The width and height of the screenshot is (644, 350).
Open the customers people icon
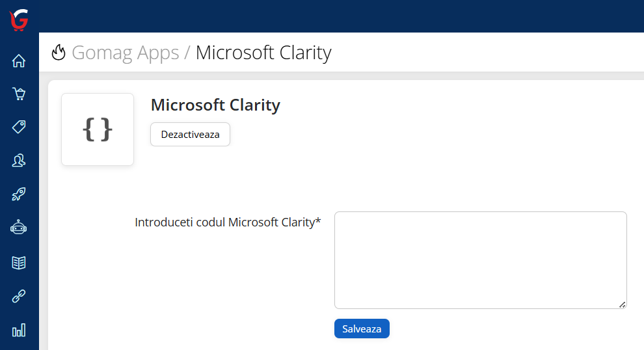pos(18,160)
